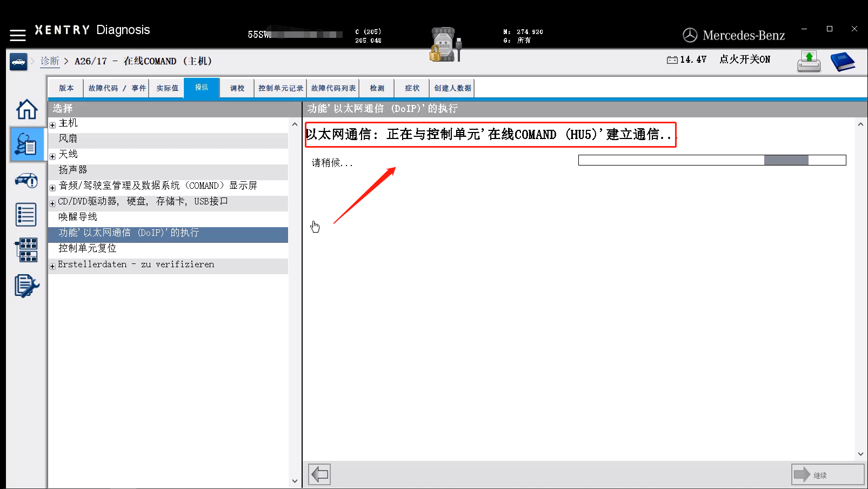Click the printer export icon
Image resolution: width=868 pixels, height=489 pixels.
tap(809, 62)
